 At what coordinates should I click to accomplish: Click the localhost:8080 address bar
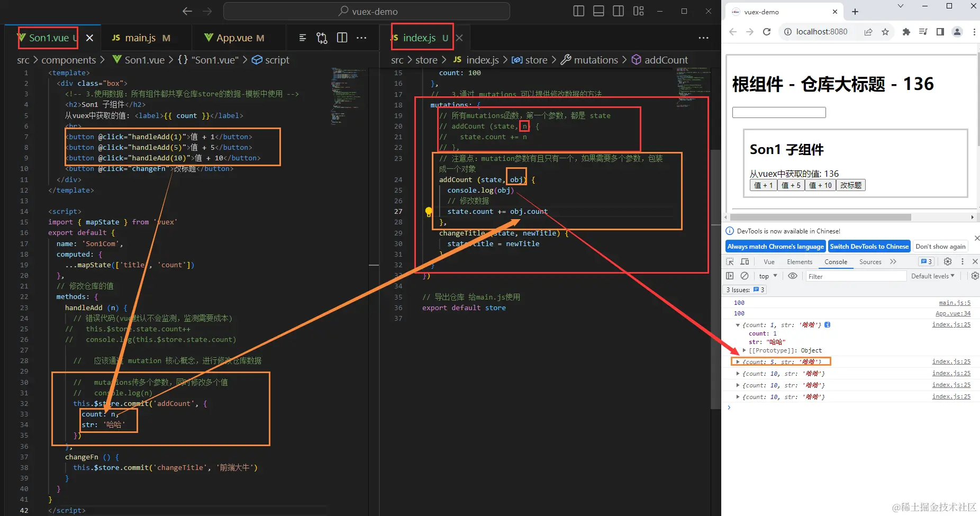pos(822,32)
